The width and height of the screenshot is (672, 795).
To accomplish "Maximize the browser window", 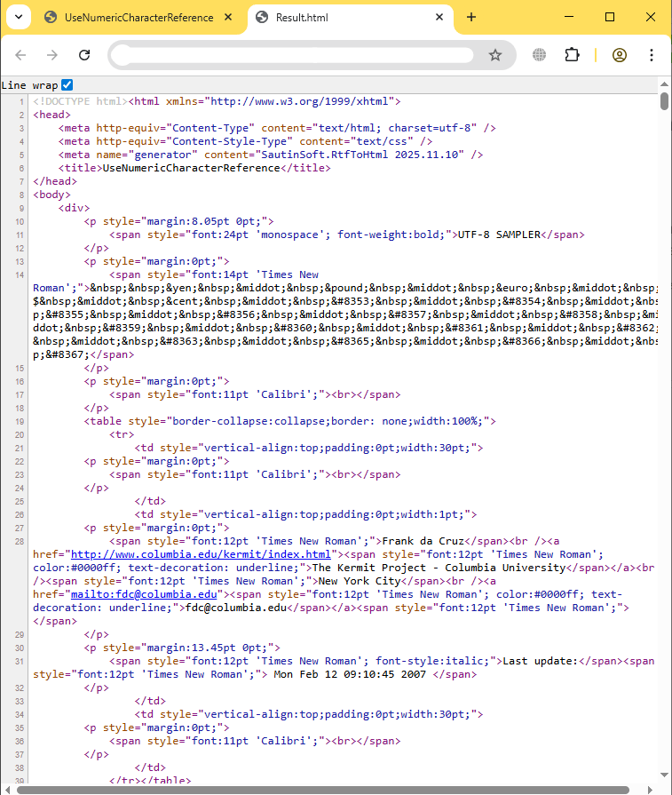I will tap(610, 17).
